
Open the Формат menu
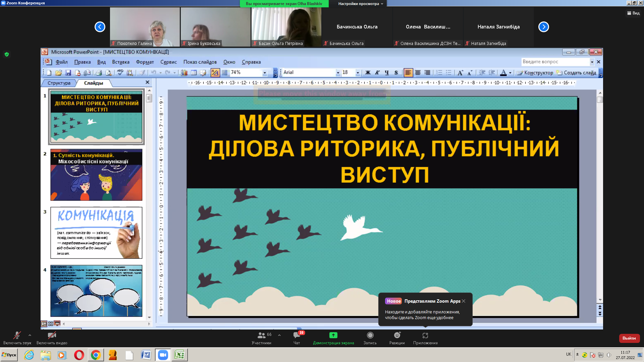pos(145,62)
